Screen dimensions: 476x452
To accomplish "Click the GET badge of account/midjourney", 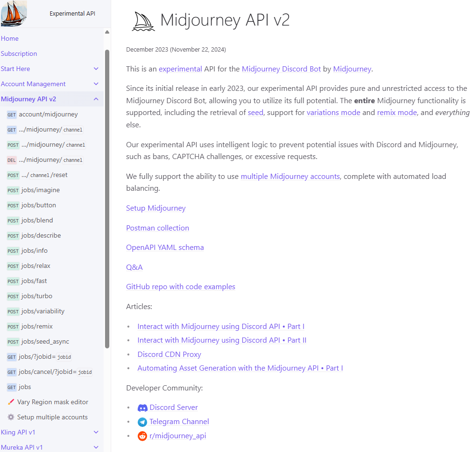I will pyautogui.click(x=11, y=115).
